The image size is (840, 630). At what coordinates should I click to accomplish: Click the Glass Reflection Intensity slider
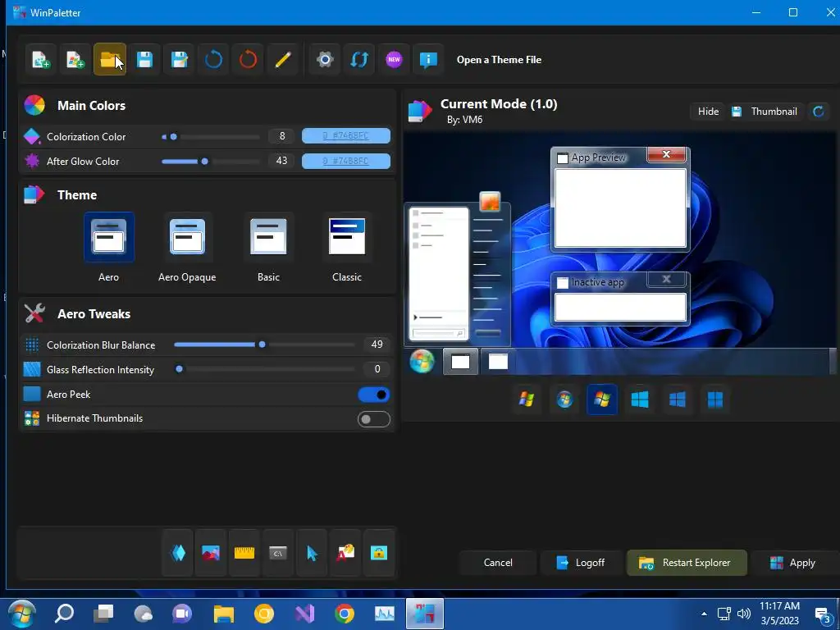pos(264,369)
